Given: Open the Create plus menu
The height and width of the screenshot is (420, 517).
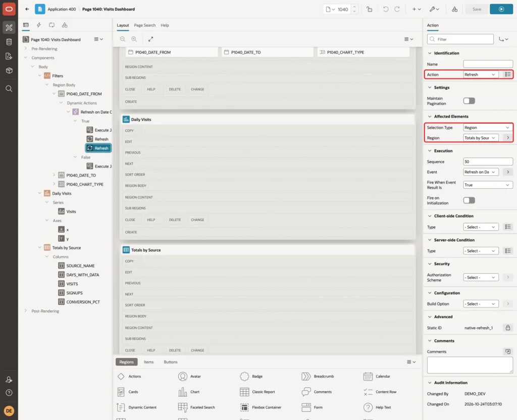Looking at the screenshot, I should click(417, 9).
